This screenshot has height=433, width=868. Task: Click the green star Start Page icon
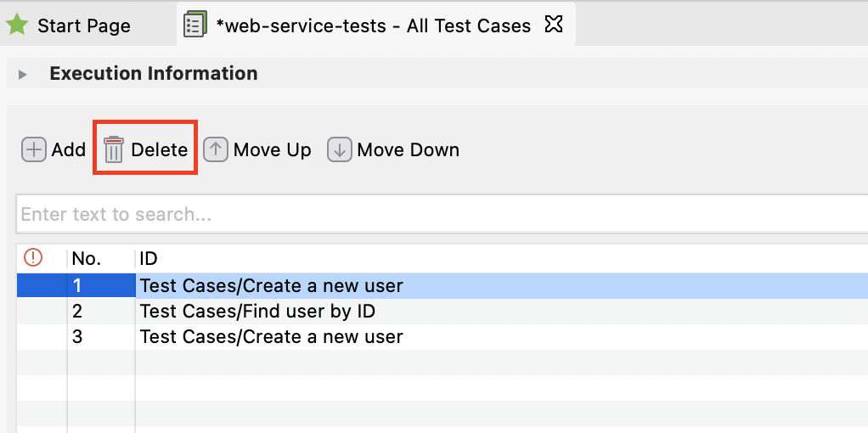[17, 25]
